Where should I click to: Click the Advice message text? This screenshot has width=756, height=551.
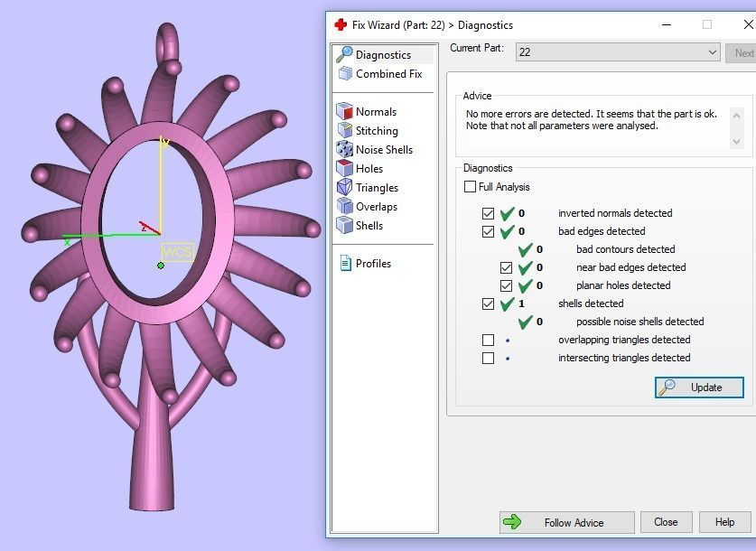point(591,119)
